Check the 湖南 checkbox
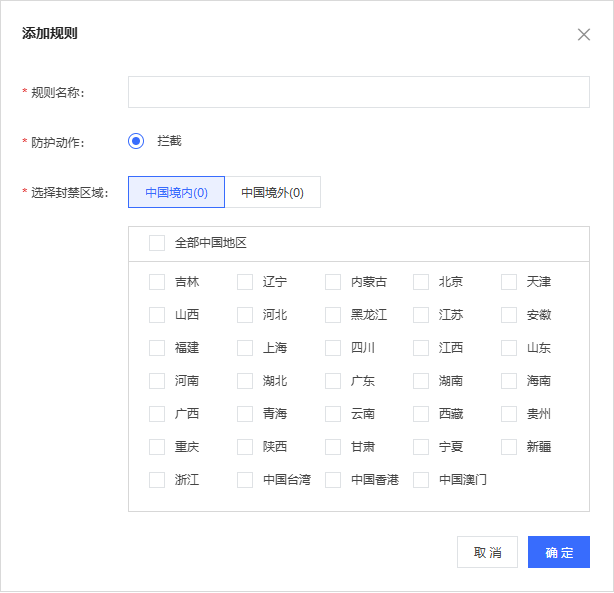 pyautogui.click(x=421, y=381)
